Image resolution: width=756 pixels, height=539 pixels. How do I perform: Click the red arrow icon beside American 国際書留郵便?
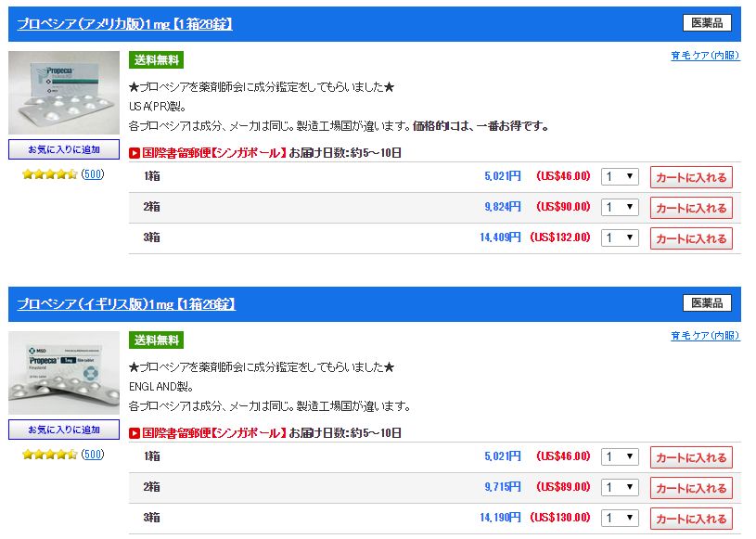pyautogui.click(x=135, y=153)
